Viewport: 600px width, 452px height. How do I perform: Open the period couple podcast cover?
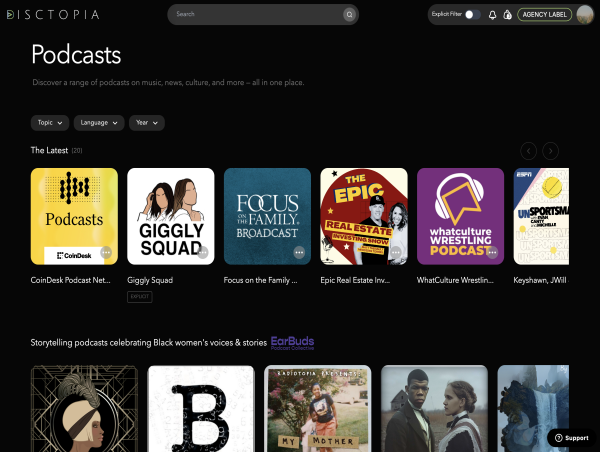point(434,408)
